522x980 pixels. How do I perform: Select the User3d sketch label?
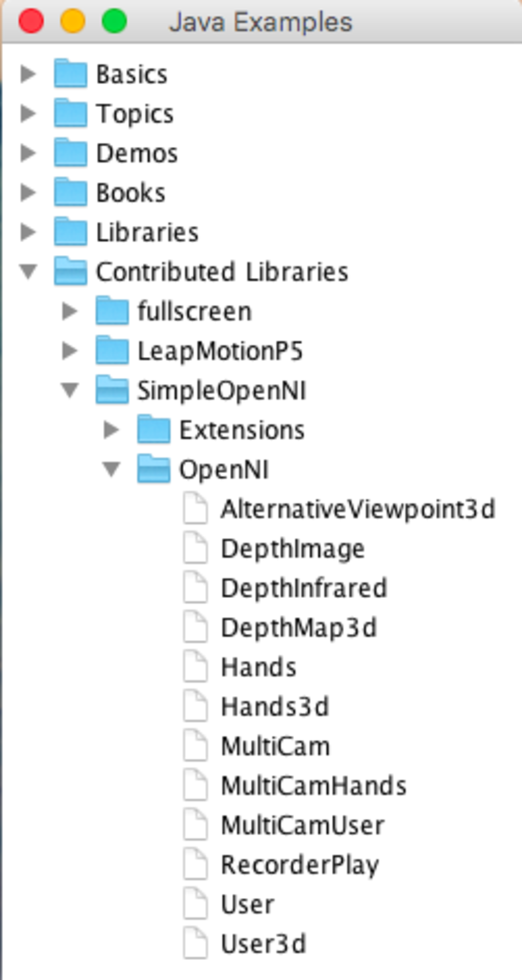tap(263, 944)
